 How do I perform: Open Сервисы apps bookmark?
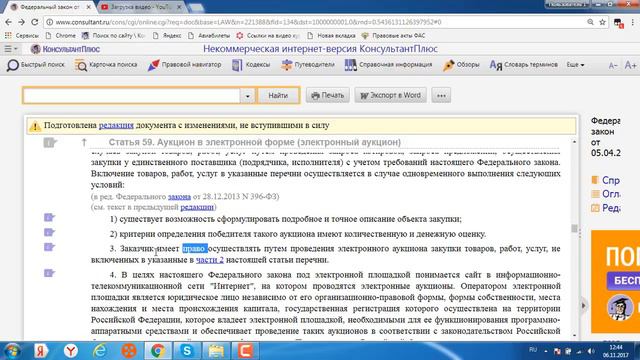pos(22,36)
